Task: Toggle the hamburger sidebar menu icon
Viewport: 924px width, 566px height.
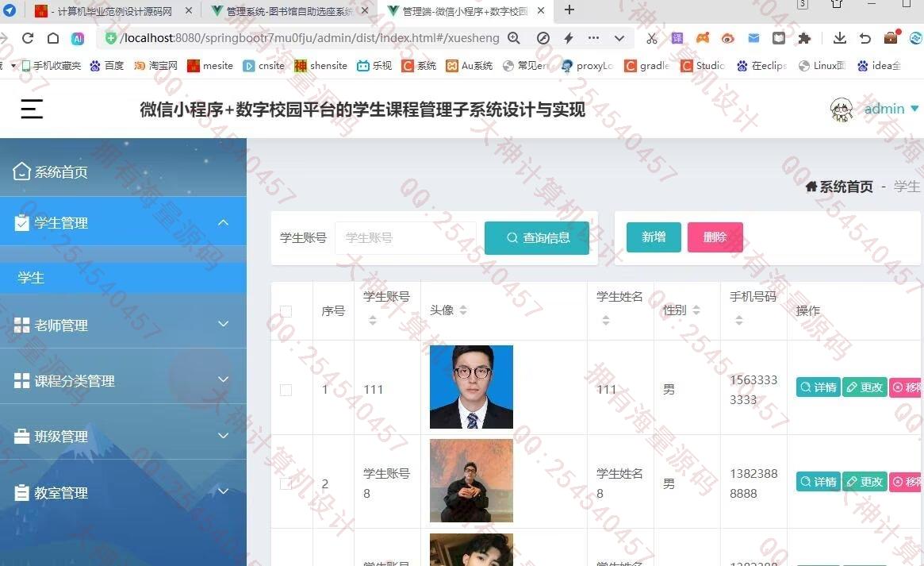Action: 32,109
